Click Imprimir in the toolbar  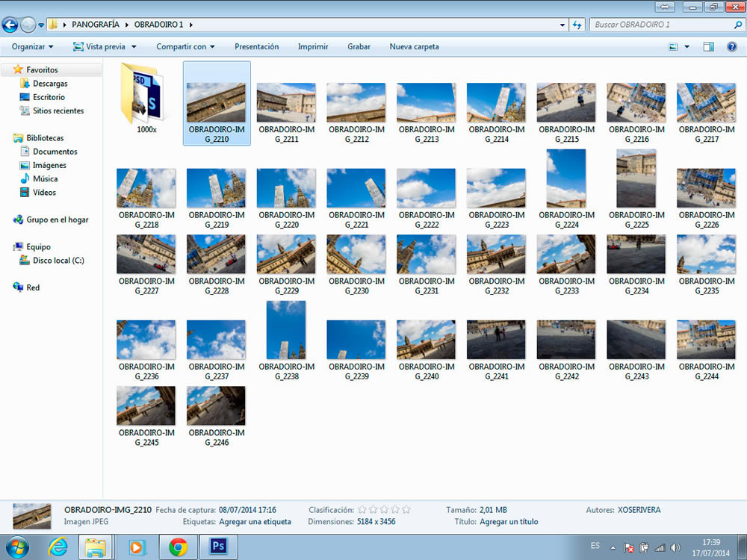[313, 46]
